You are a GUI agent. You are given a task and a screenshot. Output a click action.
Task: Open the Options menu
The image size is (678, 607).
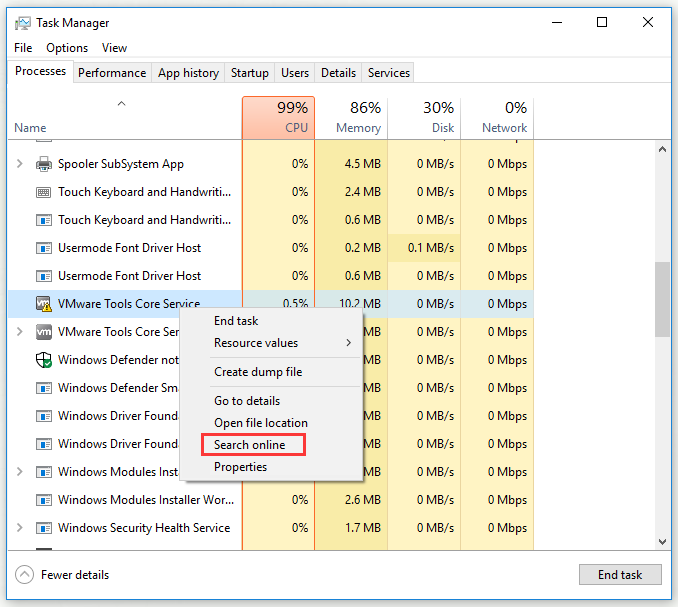tap(67, 48)
